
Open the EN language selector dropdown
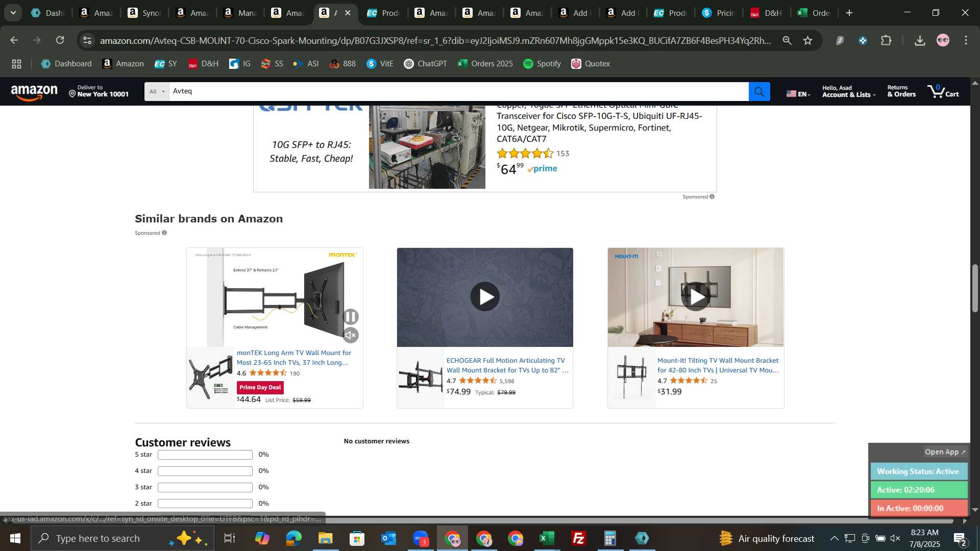pyautogui.click(x=798, y=94)
